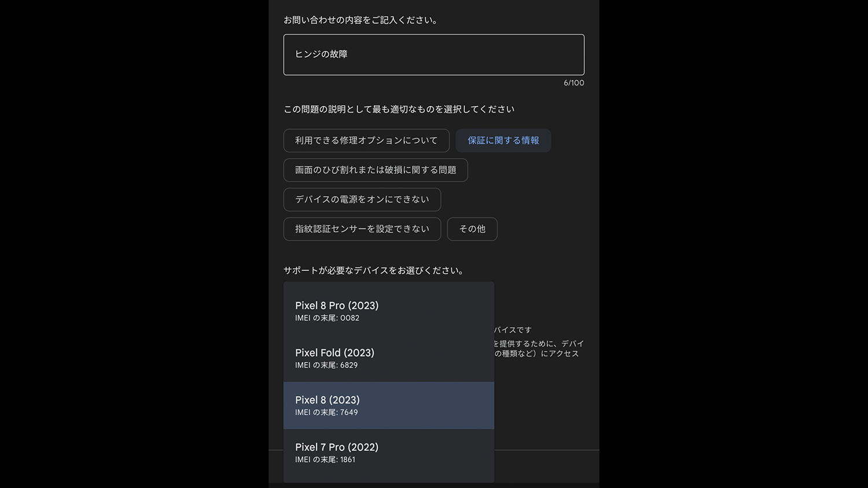Select Pixel 8 Pro (2023) from device list
Viewport: 868px width, 488px height.
[337, 306]
